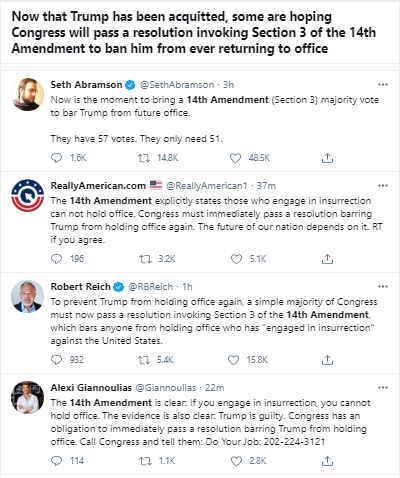Screen dimensions: 400x478
Task: Like the ReallyAmerican.com tweet
Action: pyautogui.click(x=236, y=259)
